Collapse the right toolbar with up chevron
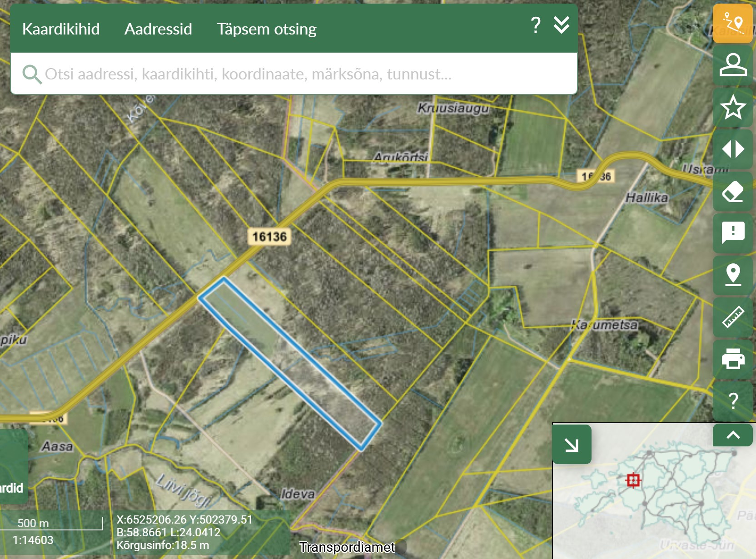 732,435
